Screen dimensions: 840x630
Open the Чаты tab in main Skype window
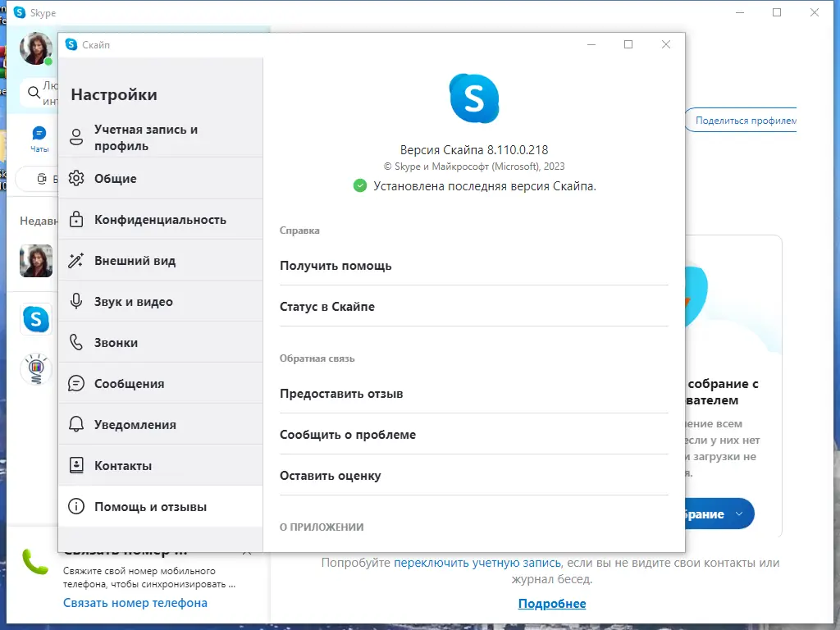click(x=39, y=138)
